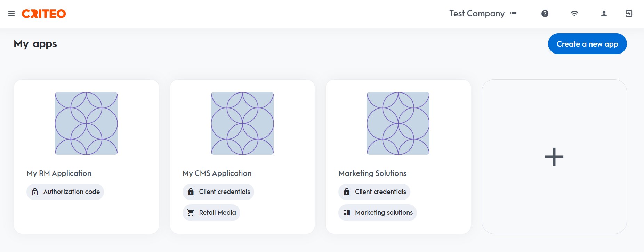Open My RM Application thumbnail
Screen dimensions: 644x252
[x=86, y=123]
